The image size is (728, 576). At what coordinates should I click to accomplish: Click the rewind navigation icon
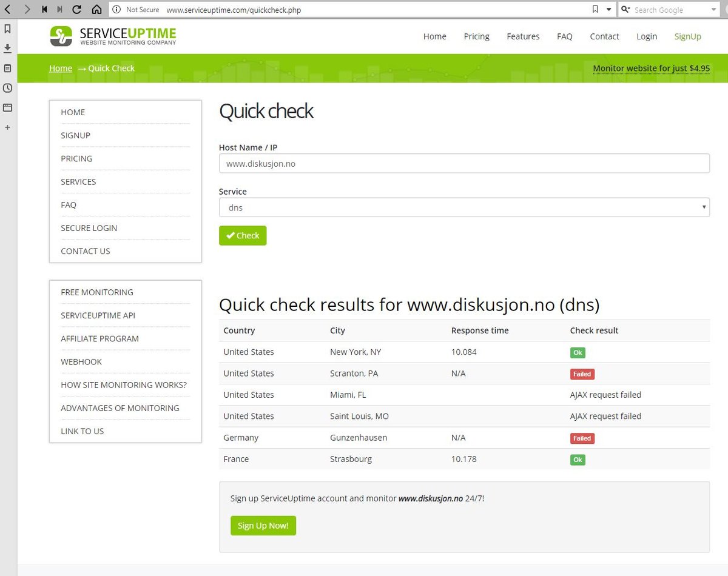[45, 10]
